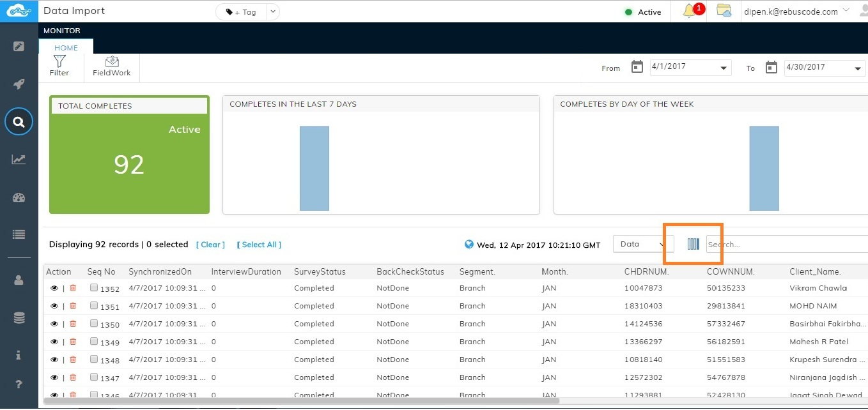868x410 pixels.
Task: Click the Select All link
Action: (x=259, y=245)
